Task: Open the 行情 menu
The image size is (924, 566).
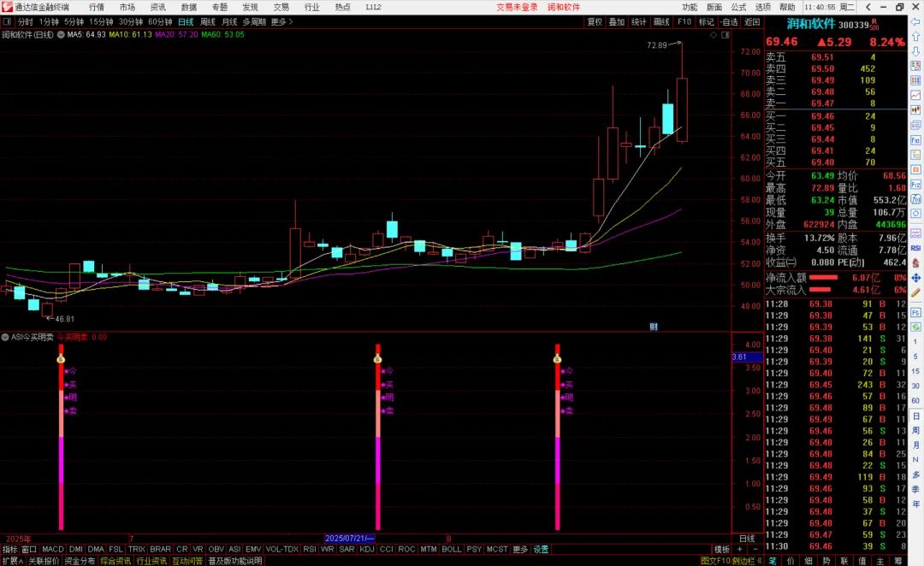Action: click(x=97, y=7)
